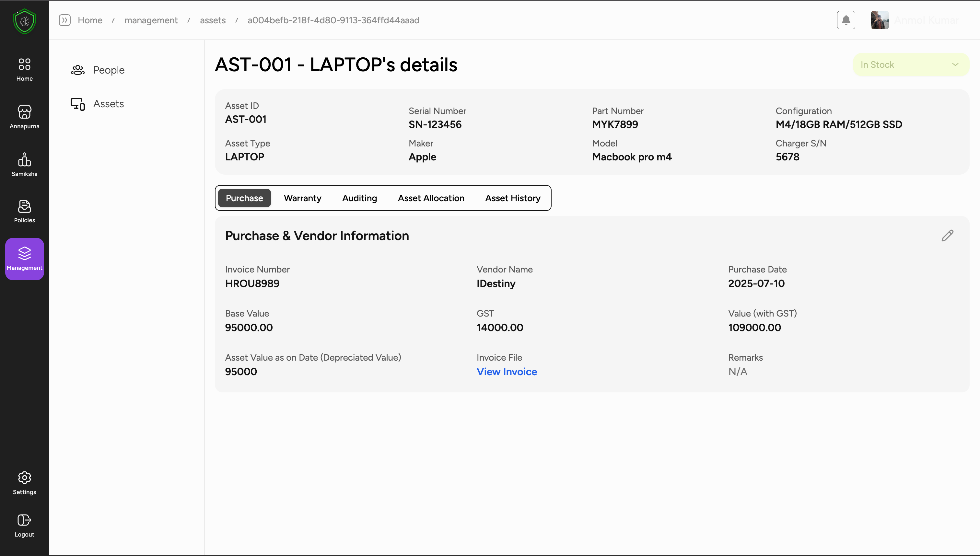Edit purchase info with pencil icon
980x556 pixels.
947,236
